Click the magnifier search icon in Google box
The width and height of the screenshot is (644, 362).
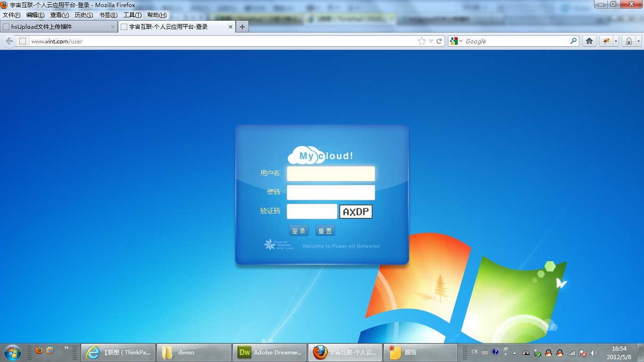point(573,41)
